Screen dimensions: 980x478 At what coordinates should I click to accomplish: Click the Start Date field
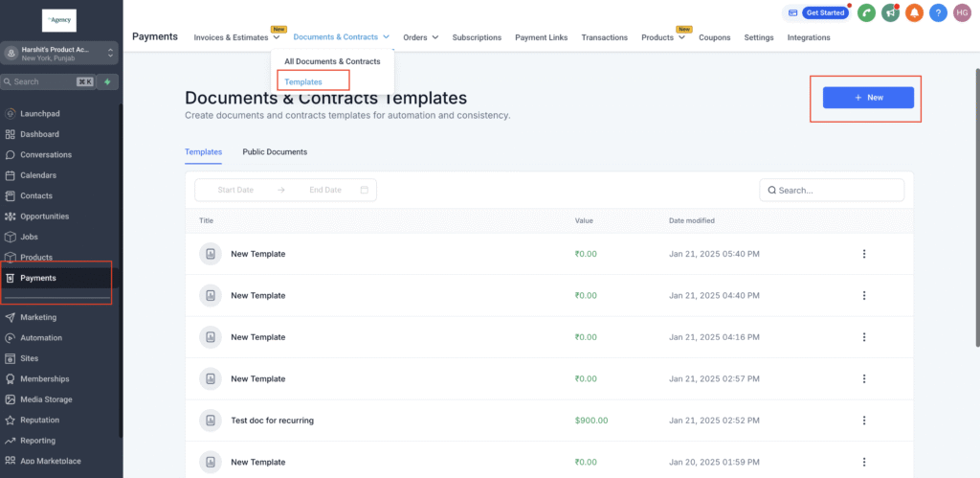click(x=235, y=190)
